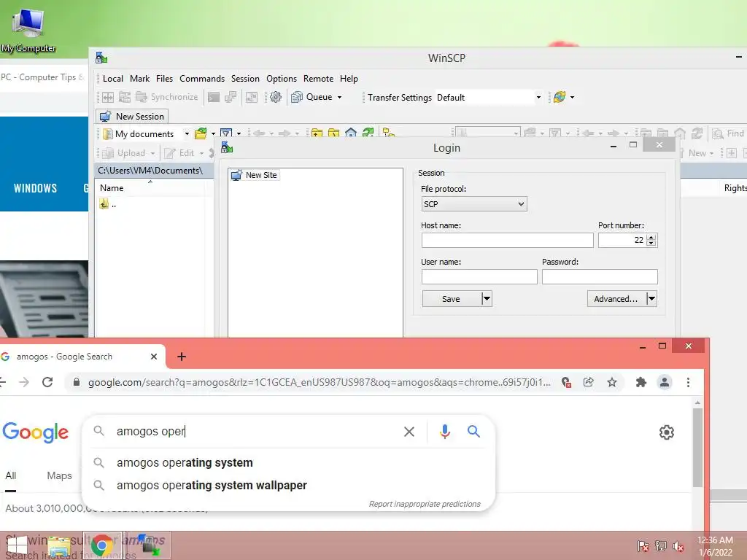Click Chrome forward arrow

click(24, 382)
